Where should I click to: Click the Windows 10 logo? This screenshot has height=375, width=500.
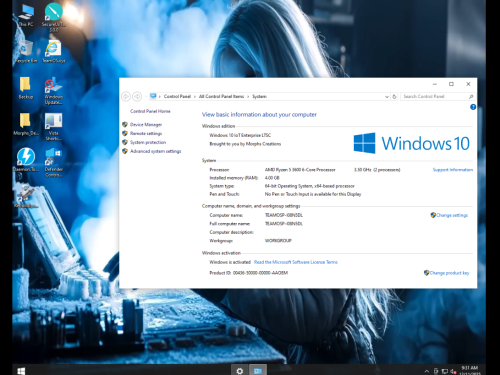click(x=412, y=143)
